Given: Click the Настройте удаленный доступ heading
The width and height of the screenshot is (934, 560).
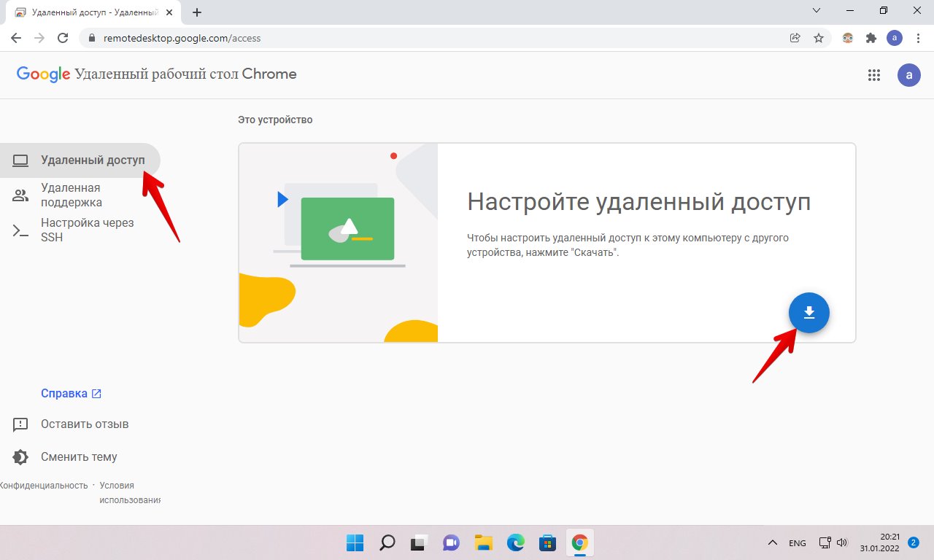Looking at the screenshot, I should tap(638, 202).
